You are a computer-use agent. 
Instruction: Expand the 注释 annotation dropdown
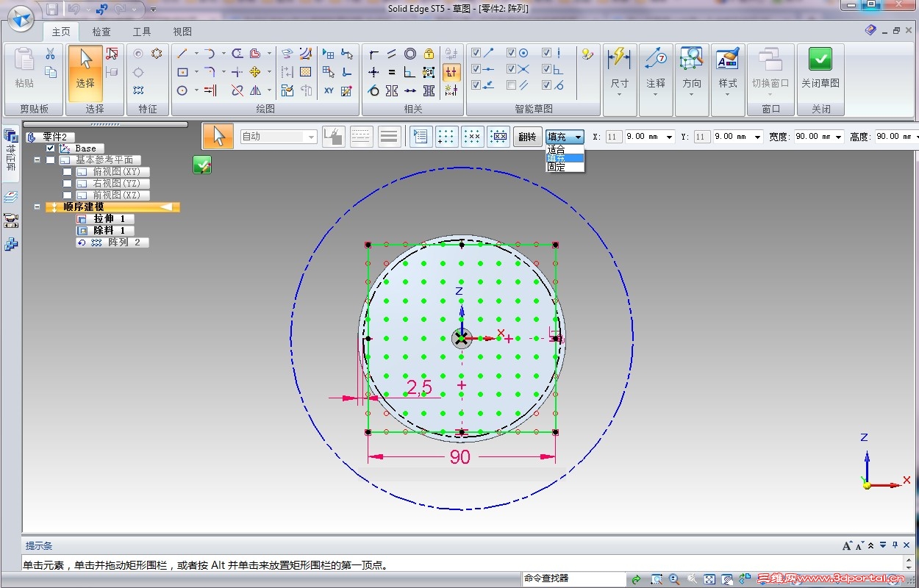click(656, 94)
